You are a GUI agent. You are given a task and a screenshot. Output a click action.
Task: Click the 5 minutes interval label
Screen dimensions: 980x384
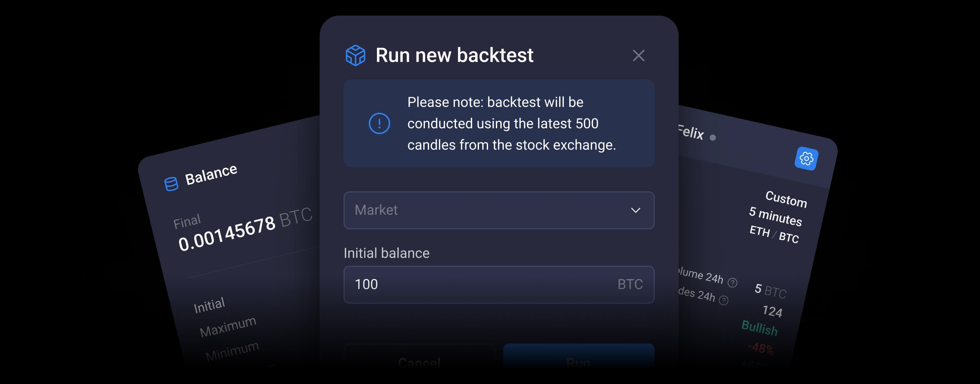775,216
